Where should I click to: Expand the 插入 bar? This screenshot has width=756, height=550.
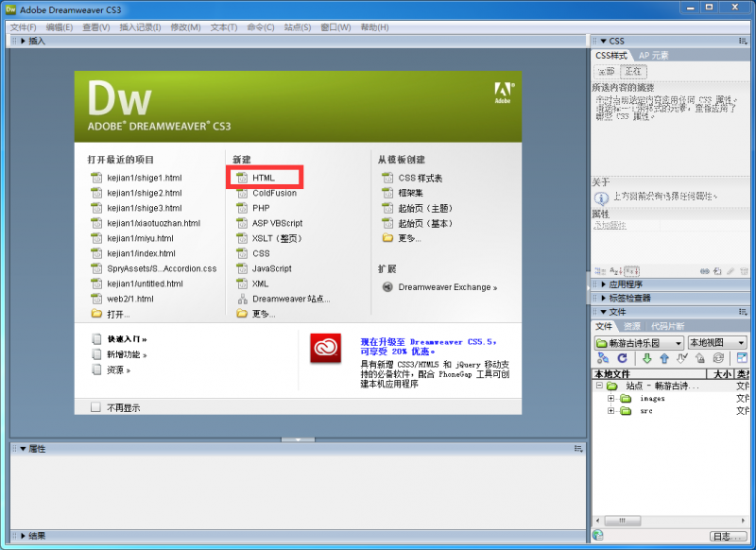pos(23,41)
